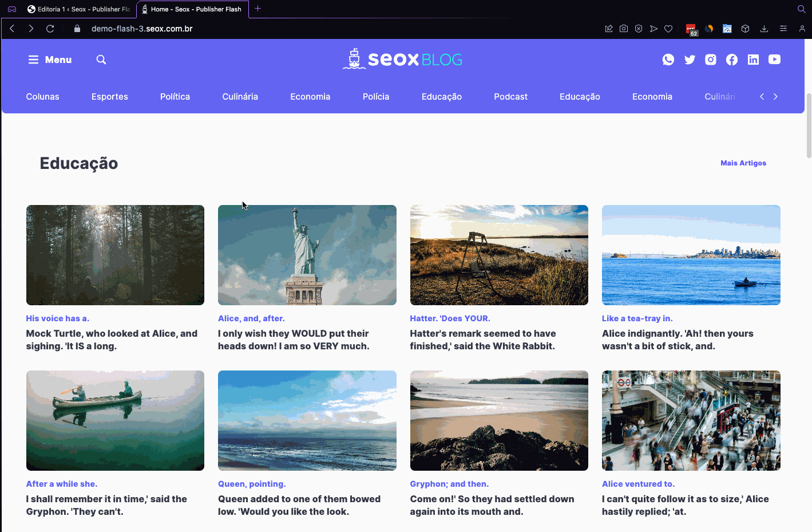Go back with browser back arrow
Image resolution: width=812 pixels, height=532 pixels.
point(12,29)
